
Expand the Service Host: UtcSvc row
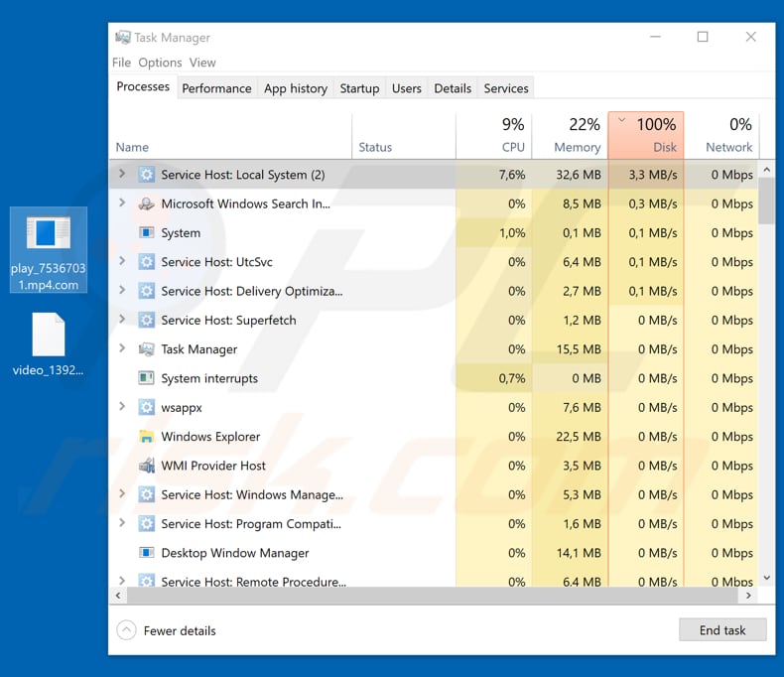122,262
